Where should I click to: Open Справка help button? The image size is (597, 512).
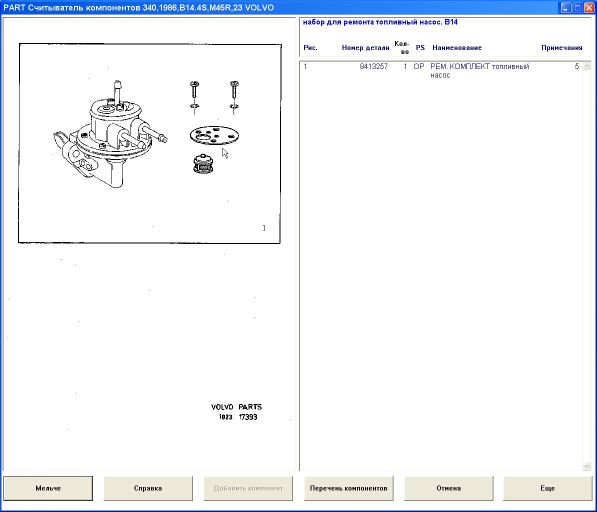[148, 488]
